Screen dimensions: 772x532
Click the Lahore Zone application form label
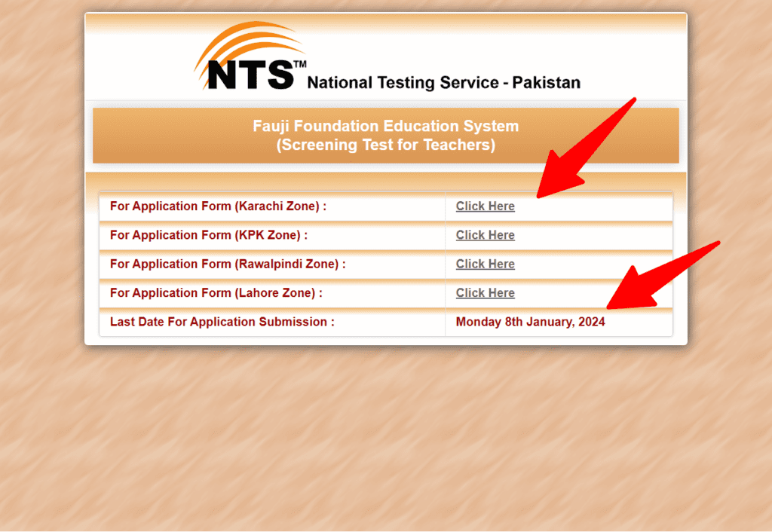pyautogui.click(x=216, y=293)
